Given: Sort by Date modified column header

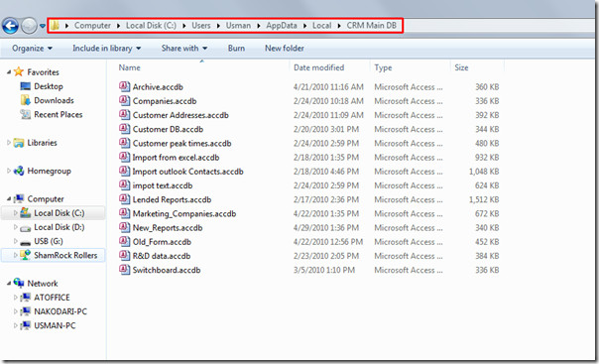Looking at the screenshot, I should 318,67.
